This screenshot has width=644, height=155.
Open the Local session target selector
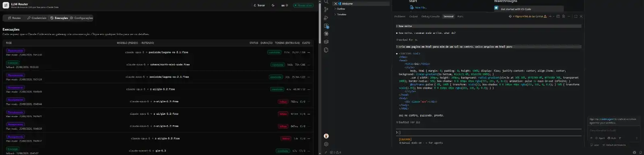[595, 145]
